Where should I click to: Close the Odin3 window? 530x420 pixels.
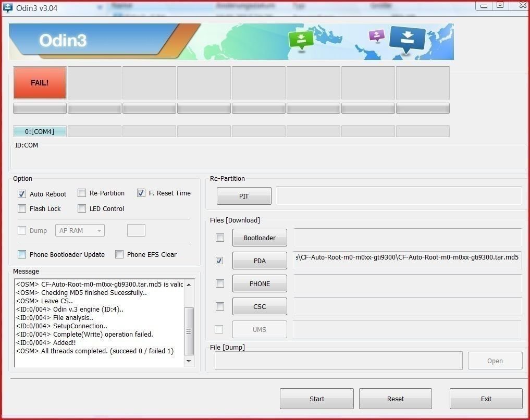point(522,5)
